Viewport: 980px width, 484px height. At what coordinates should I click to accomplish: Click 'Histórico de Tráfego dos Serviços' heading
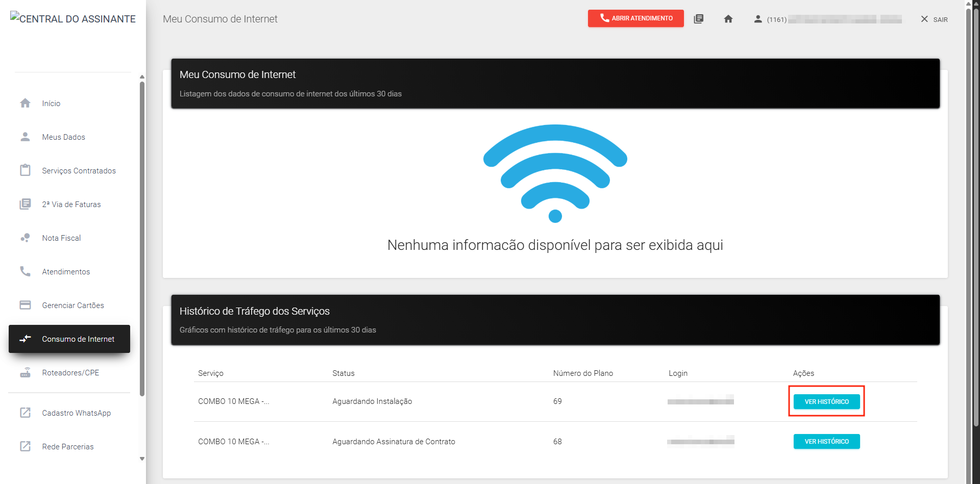click(x=254, y=311)
